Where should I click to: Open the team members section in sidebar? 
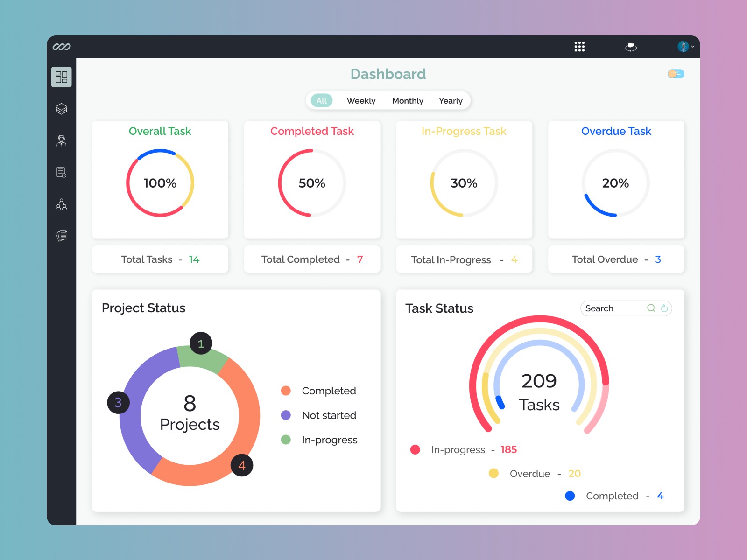point(61,204)
